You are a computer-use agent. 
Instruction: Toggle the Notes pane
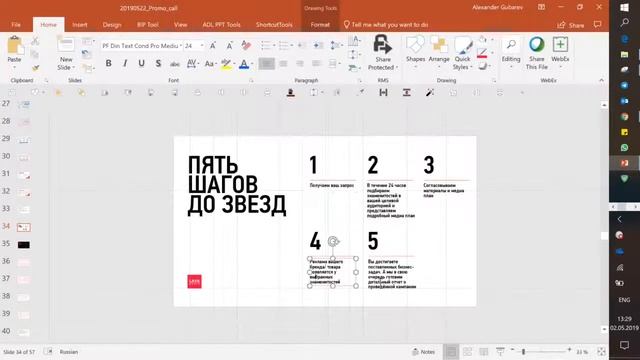[423, 351]
